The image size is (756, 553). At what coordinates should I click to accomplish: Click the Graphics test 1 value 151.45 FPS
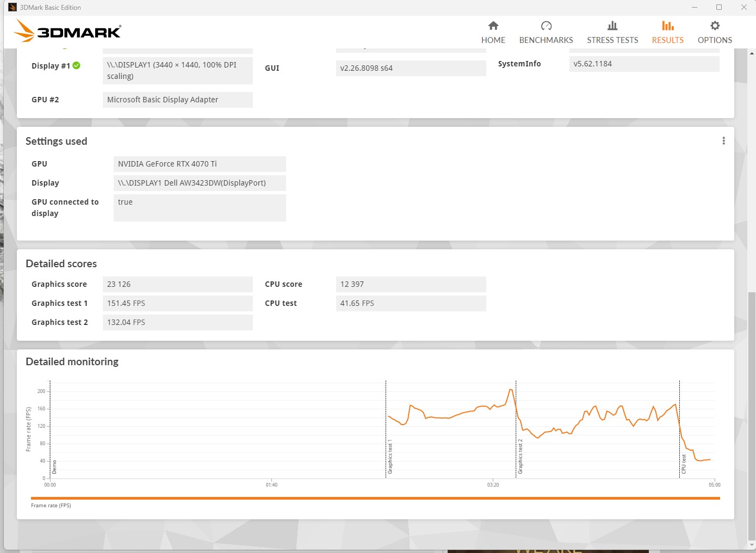[177, 303]
